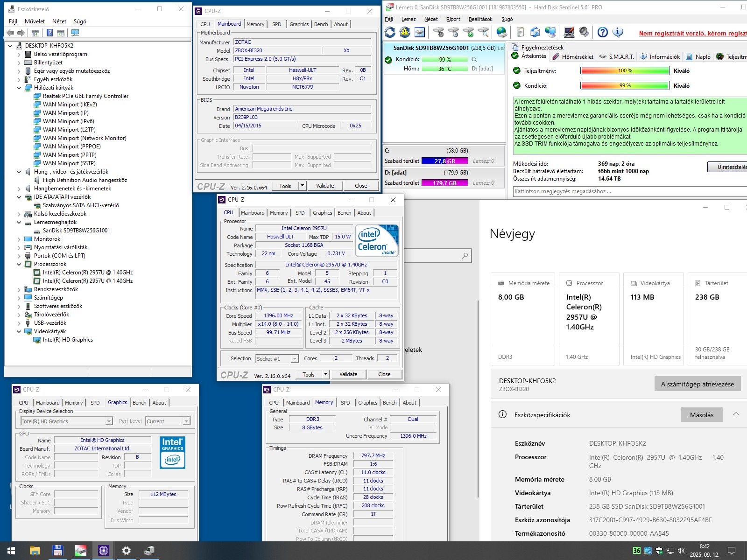The width and height of the screenshot is (747, 560).
Task: Open the Napló tab in Hard Disk Sentinel
Action: point(698,56)
